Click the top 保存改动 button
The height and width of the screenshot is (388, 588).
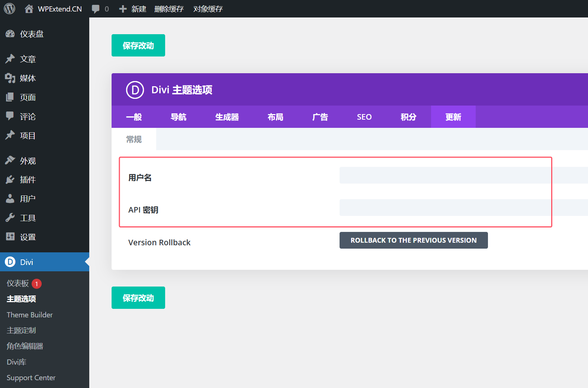(138, 45)
